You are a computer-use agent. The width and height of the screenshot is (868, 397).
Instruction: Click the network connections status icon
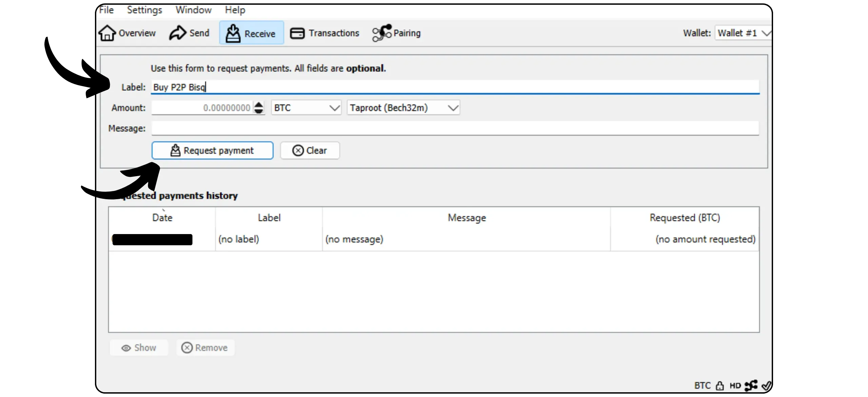pos(751,386)
